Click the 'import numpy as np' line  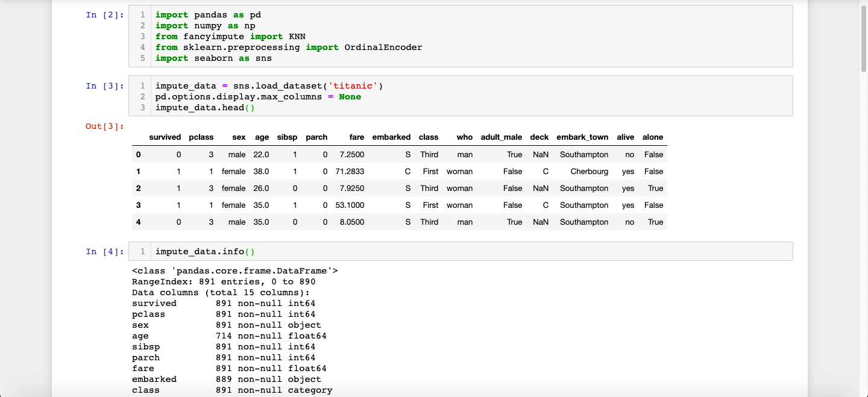pos(206,25)
